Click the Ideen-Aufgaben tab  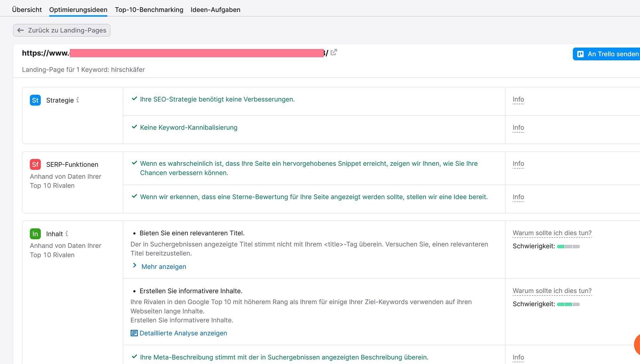(x=215, y=9)
